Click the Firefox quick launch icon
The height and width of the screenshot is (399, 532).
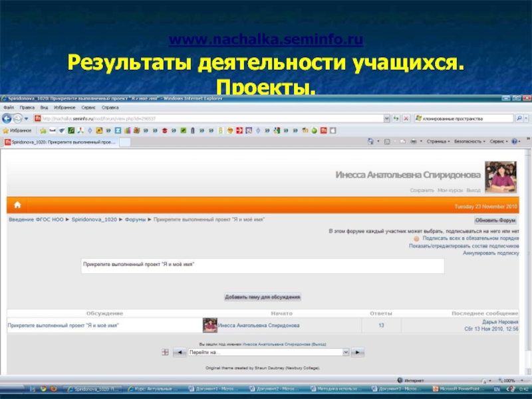54,388
